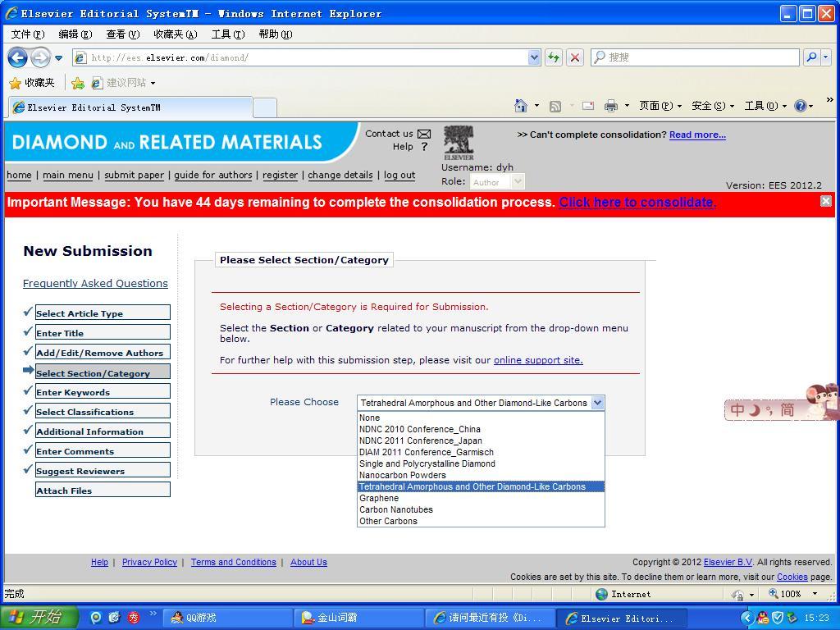Click the Elsevier tree logo
This screenshot has width=840, height=630.
tap(459, 143)
